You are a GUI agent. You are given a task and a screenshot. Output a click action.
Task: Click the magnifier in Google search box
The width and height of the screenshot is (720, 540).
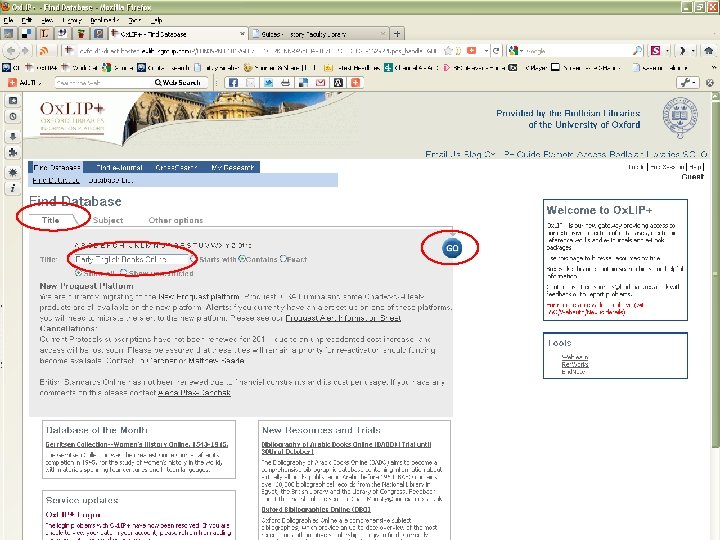pyautogui.click(x=637, y=51)
